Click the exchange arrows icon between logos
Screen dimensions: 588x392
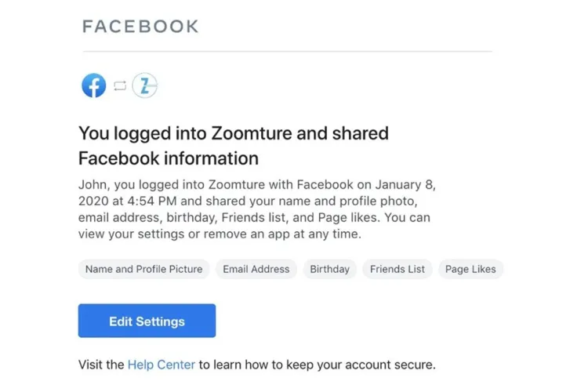click(x=119, y=86)
